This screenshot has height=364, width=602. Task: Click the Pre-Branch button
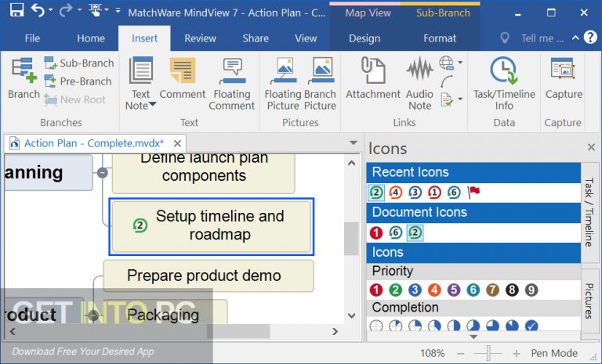click(x=78, y=81)
